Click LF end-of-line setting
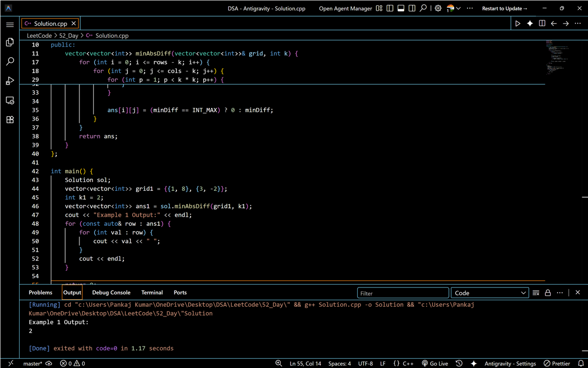 (x=383, y=364)
